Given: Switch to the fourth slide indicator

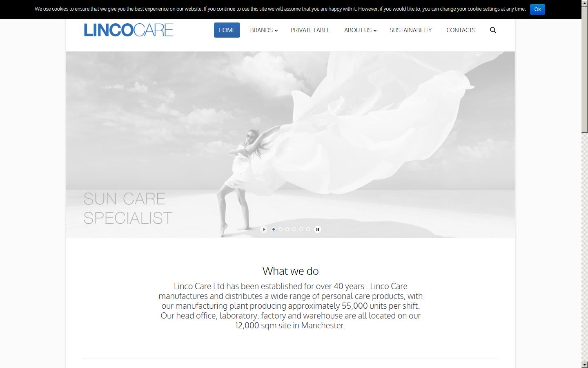Looking at the screenshot, I should [x=294, y=229].
